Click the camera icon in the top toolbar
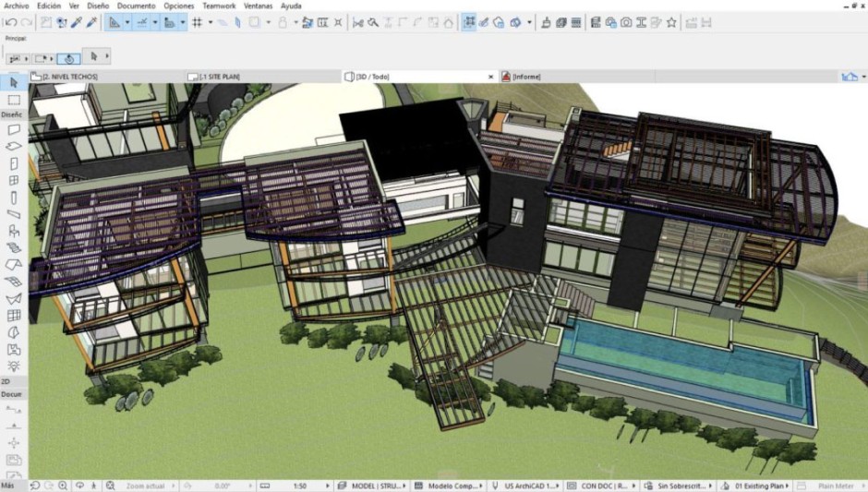The image size is (868, 492). [626, 22]
